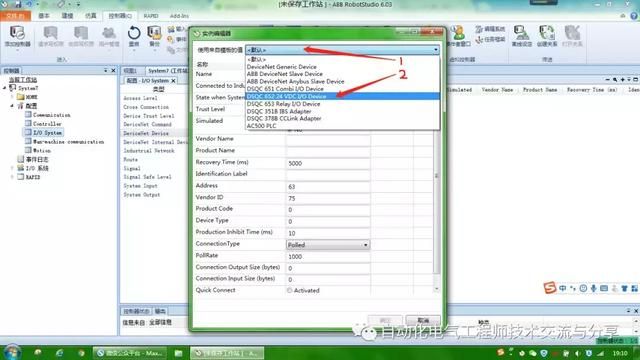Switch to the RAPID ribbon tab
The width and height of the screenshot is (640, 360).
(x=151, y=16)
